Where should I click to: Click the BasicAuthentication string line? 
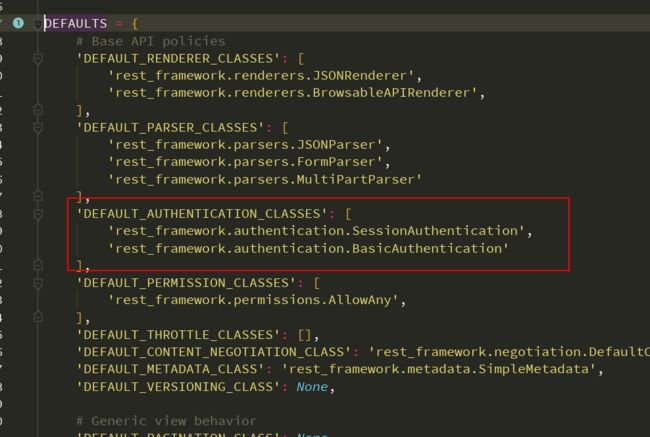point(308,249)
